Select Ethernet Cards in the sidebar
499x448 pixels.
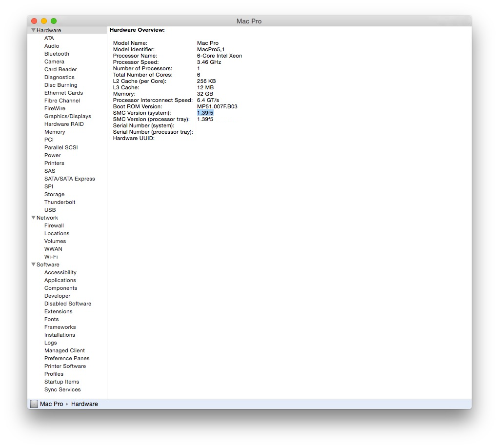coord(63,93)
